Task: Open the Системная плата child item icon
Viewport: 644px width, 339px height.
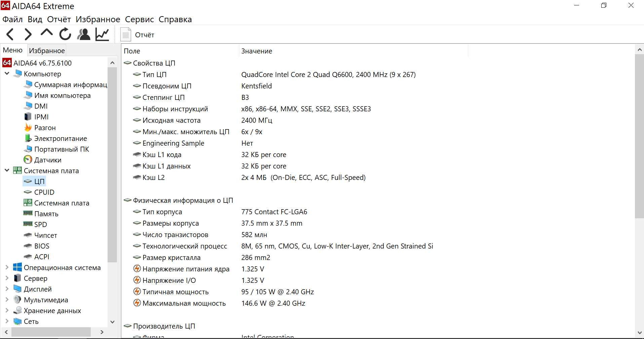Action: click(28, 203)
